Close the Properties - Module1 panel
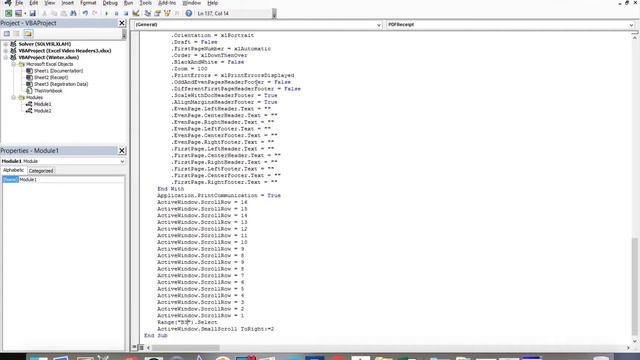Viewport: 640px width, 360px height. click(122, 151)
